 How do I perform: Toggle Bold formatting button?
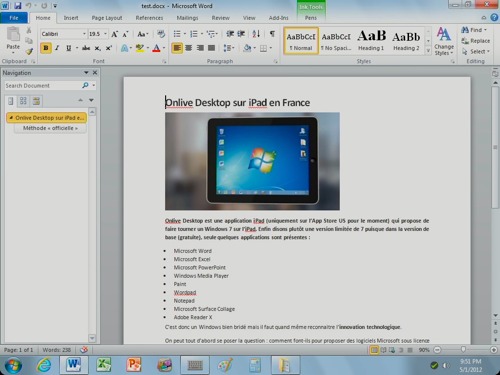pyautogui.click(x=46, y=48)
